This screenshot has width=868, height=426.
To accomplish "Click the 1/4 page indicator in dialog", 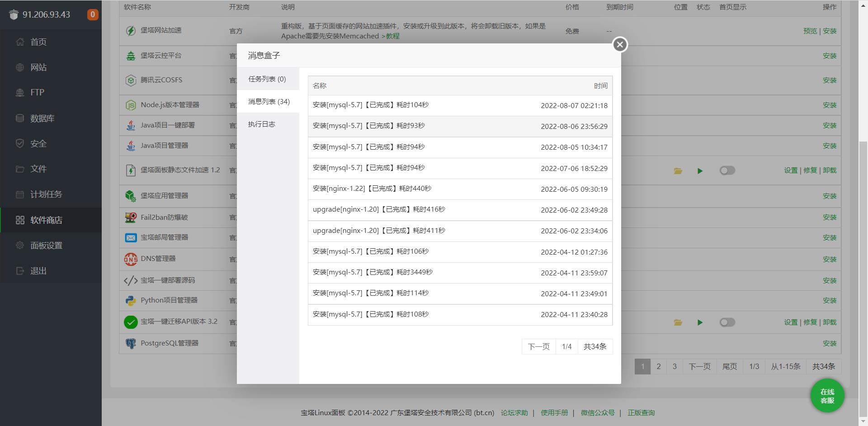I will point(566,346).
